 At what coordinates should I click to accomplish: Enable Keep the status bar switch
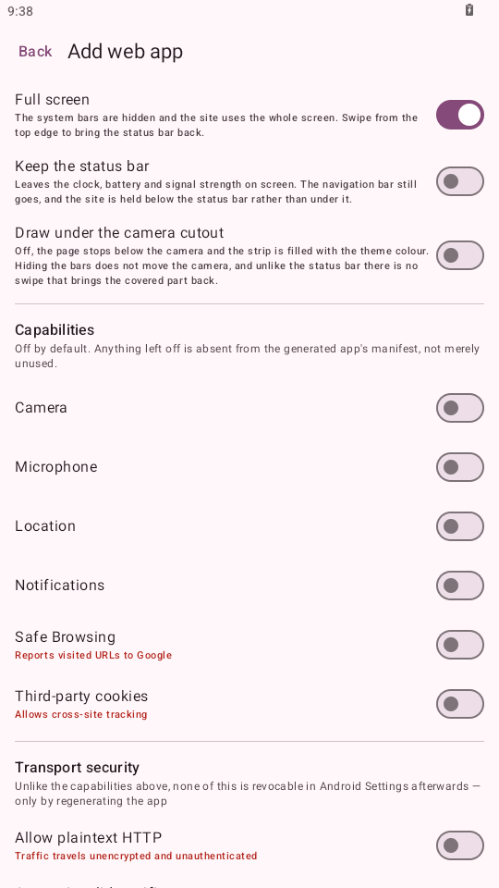pos(459,181)
